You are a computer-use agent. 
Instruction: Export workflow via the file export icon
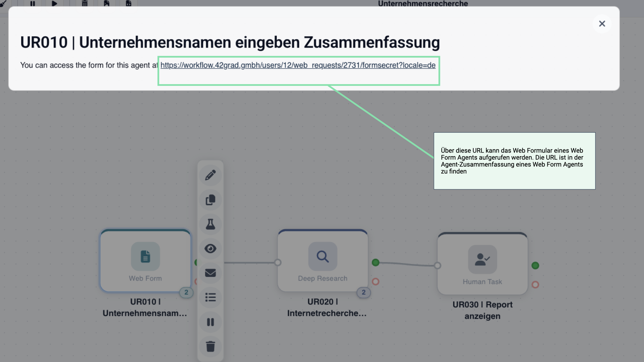128,4
